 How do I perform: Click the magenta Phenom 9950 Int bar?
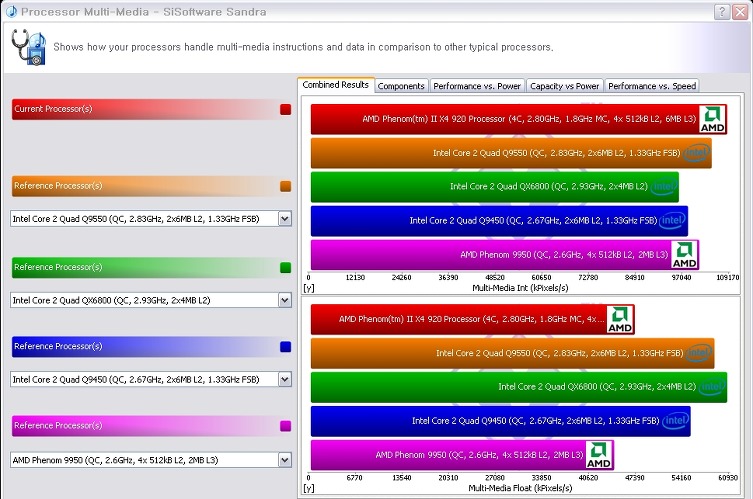(x=505, y=255)
